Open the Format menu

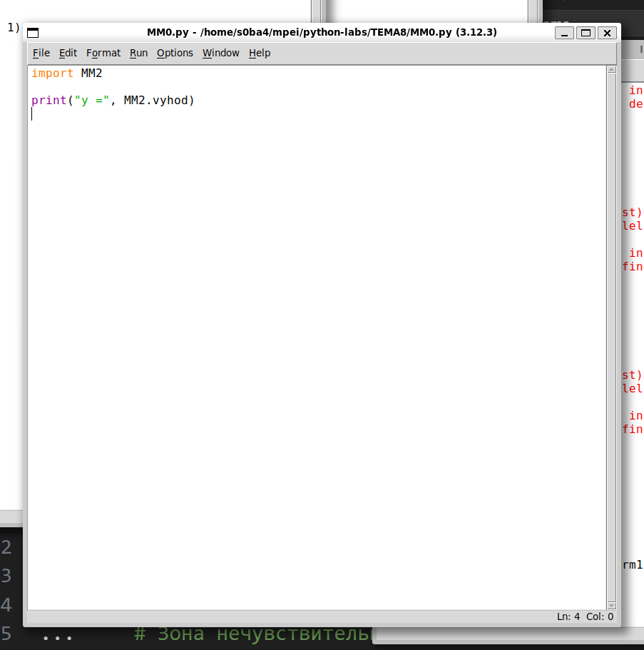(x=103, y=53)
